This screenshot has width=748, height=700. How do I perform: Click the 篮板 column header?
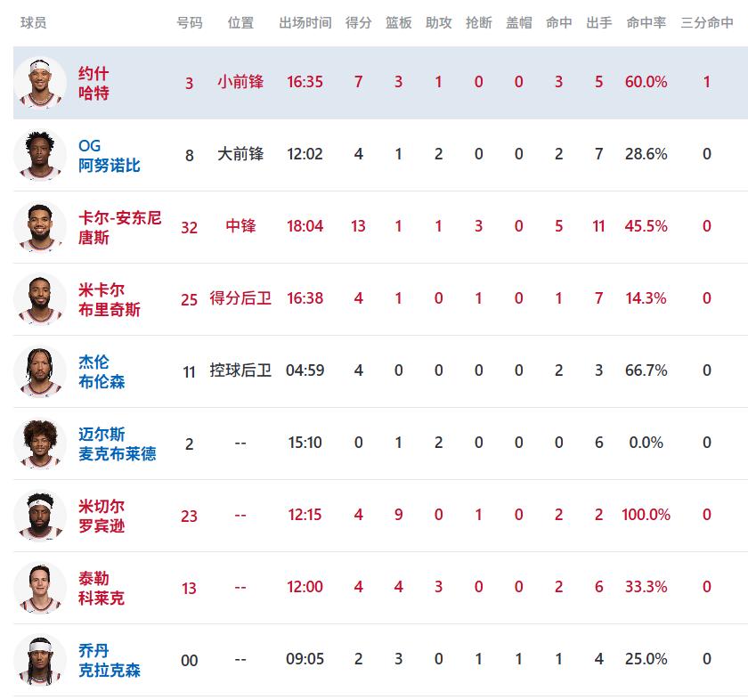398,23
